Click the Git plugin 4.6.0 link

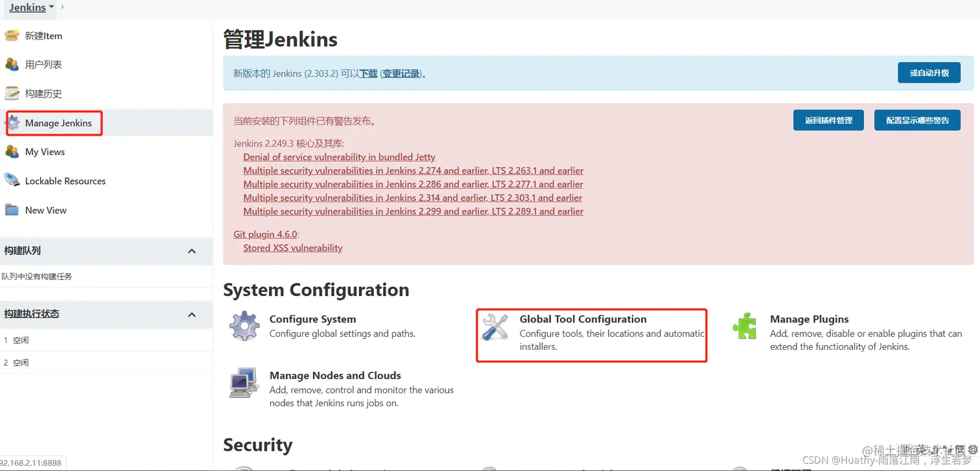(x=265, y=234)
